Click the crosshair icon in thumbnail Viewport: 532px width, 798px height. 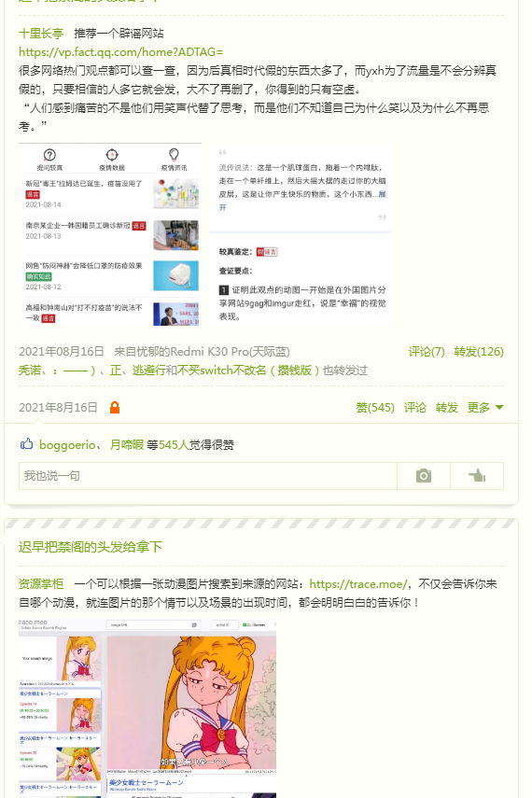pyautogui.click(x=112, y=154)
